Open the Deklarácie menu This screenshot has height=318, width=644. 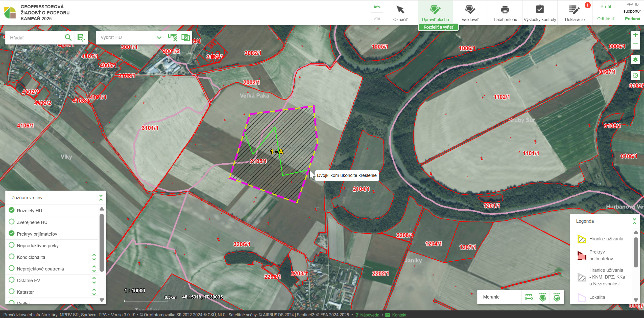tap(575, 13)
